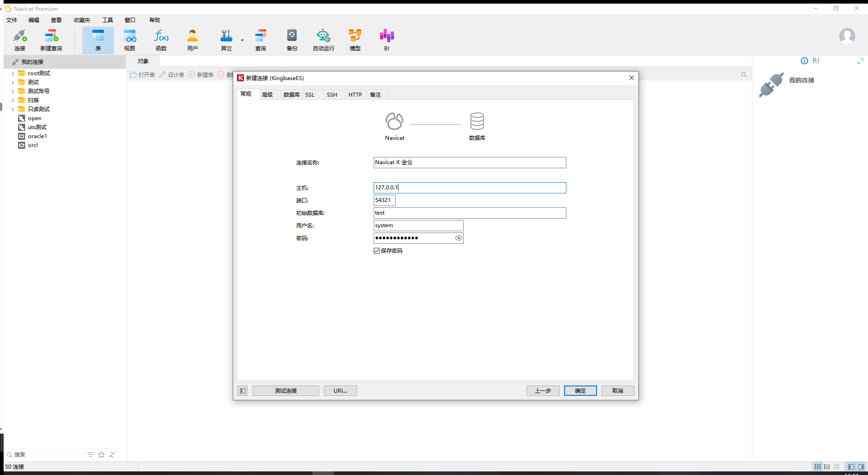Click the Connection (连接) toolbar icon
868x475 pixels.
20,40
